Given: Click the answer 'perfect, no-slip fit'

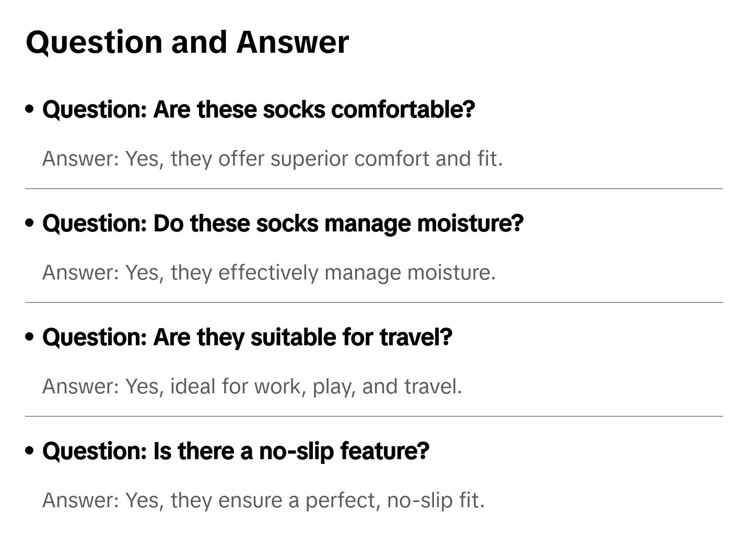Looking at the screenshot, I should (263, 500).
